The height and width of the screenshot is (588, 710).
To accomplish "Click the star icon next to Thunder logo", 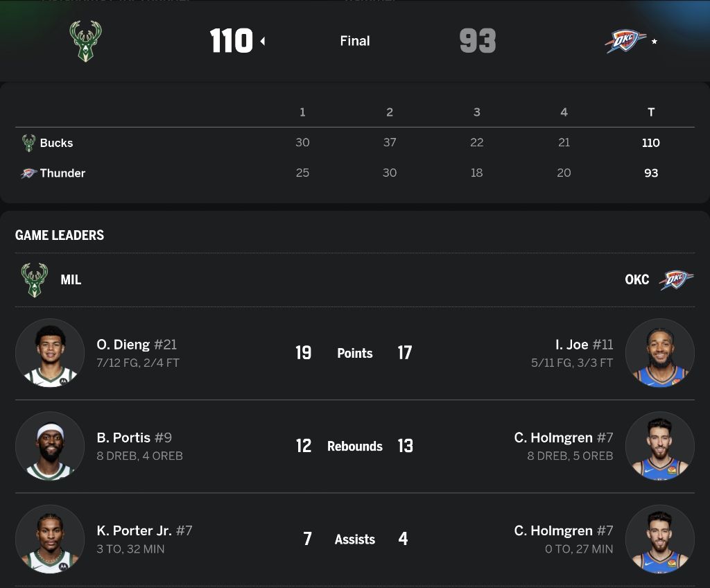I will click(654, 42).
